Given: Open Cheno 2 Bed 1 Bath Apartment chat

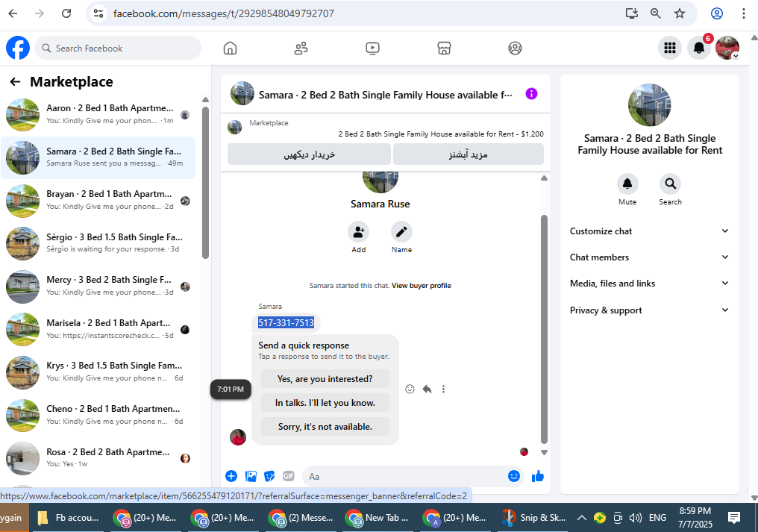Looking at the screenshot, I should pos(98,415).
